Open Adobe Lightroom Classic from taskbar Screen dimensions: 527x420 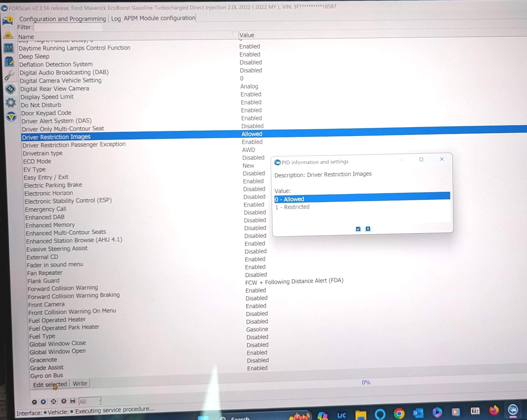[341, 415]
